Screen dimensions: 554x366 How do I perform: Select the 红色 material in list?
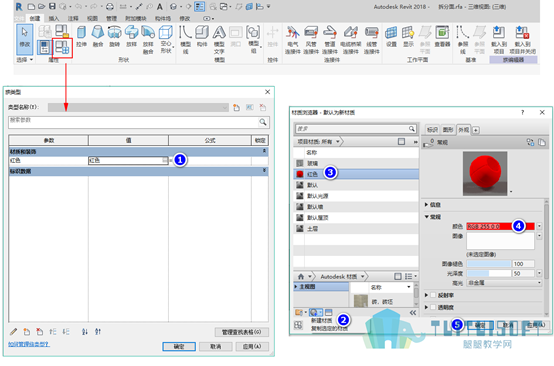356,174
